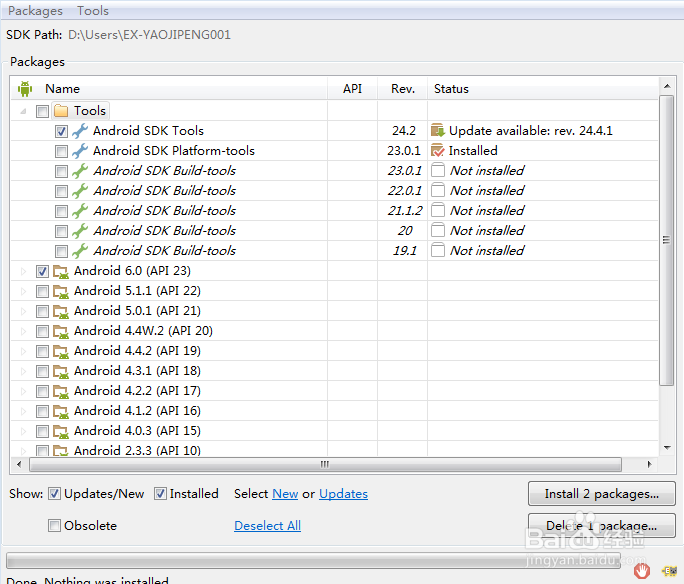684x584 pixels.
Task: Open the Packages menu
Action: (35, 11)
